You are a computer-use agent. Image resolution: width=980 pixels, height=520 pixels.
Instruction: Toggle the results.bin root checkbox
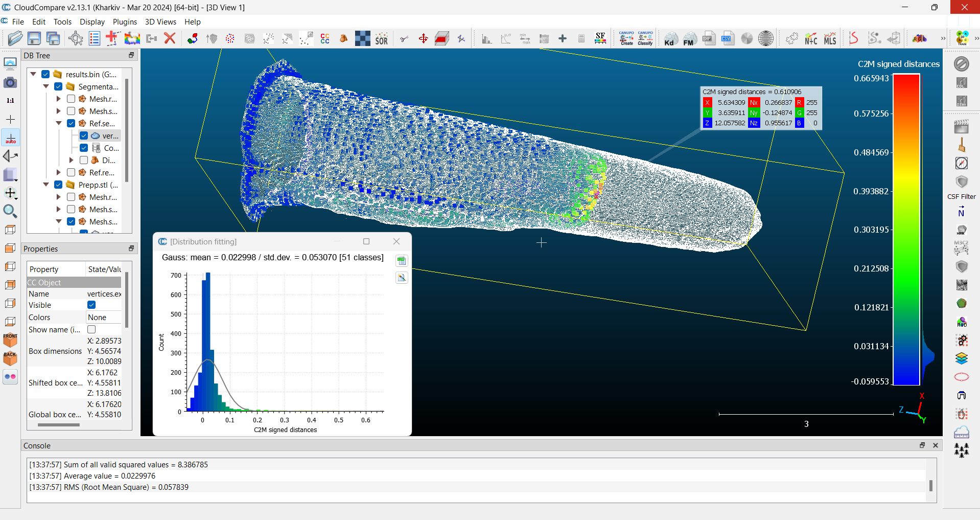pos(45,74)
